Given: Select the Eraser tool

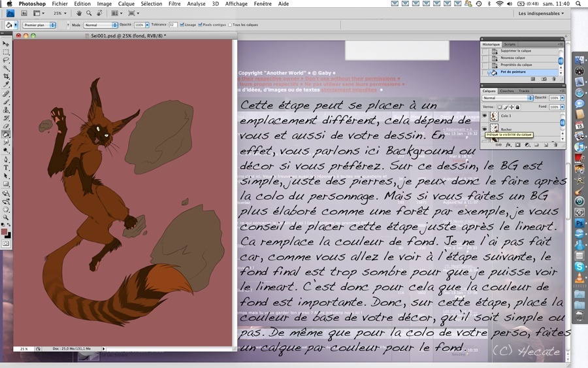Looking at the screenshot, I should 6,126.
